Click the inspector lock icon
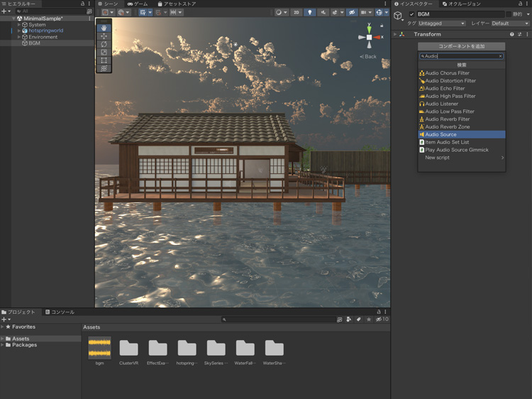This screenshot has width=532, height=399. pos(519,4)
